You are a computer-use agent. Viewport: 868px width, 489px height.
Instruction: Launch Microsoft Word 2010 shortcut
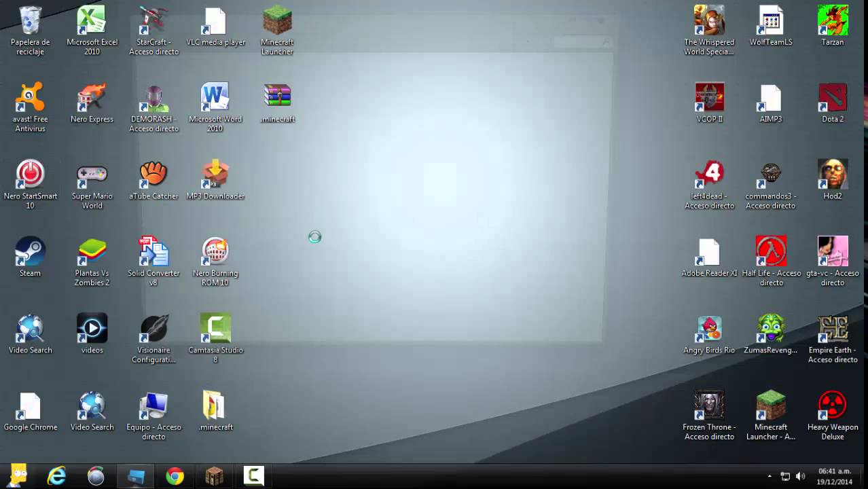click(215, 97)
